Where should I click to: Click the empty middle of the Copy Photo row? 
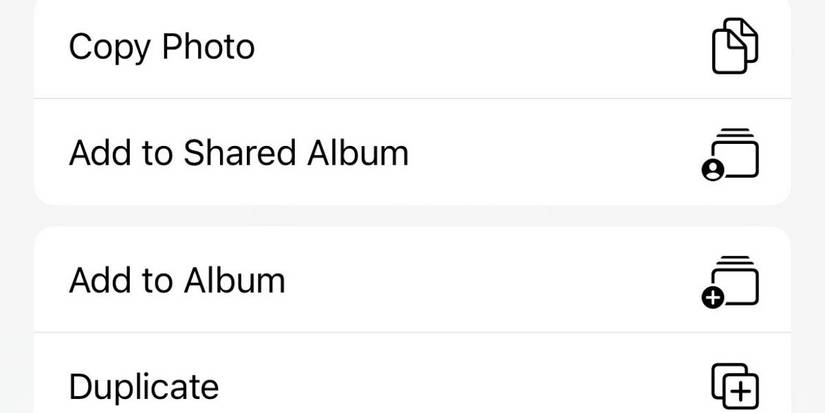point(480,48)
